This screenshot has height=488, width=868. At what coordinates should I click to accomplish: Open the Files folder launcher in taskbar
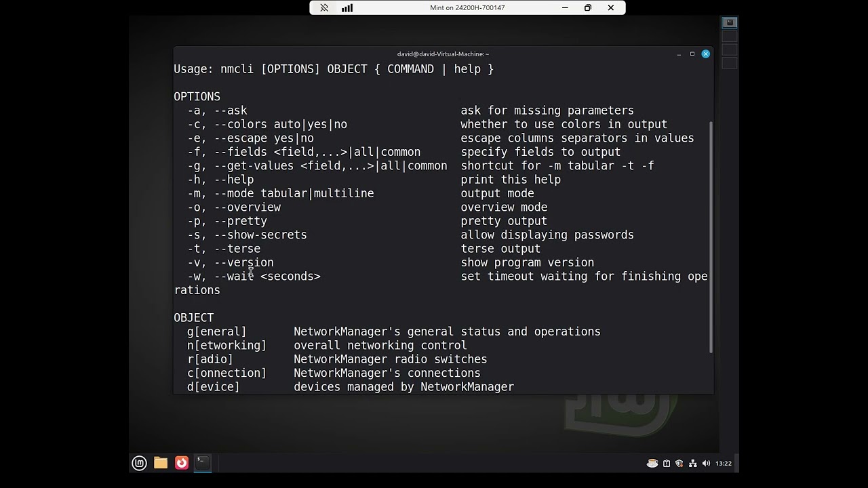pyautogui.click(x=161, y=463)
